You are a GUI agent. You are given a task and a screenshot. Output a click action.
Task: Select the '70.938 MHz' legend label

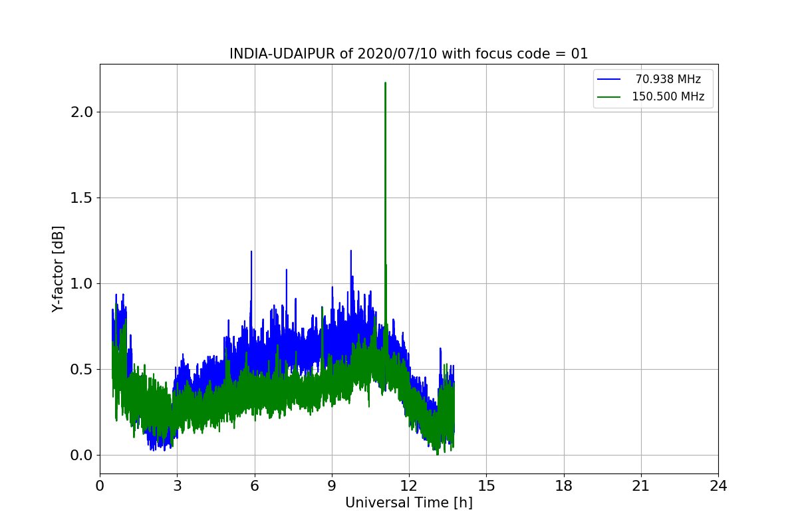click(x=668, y=79)
